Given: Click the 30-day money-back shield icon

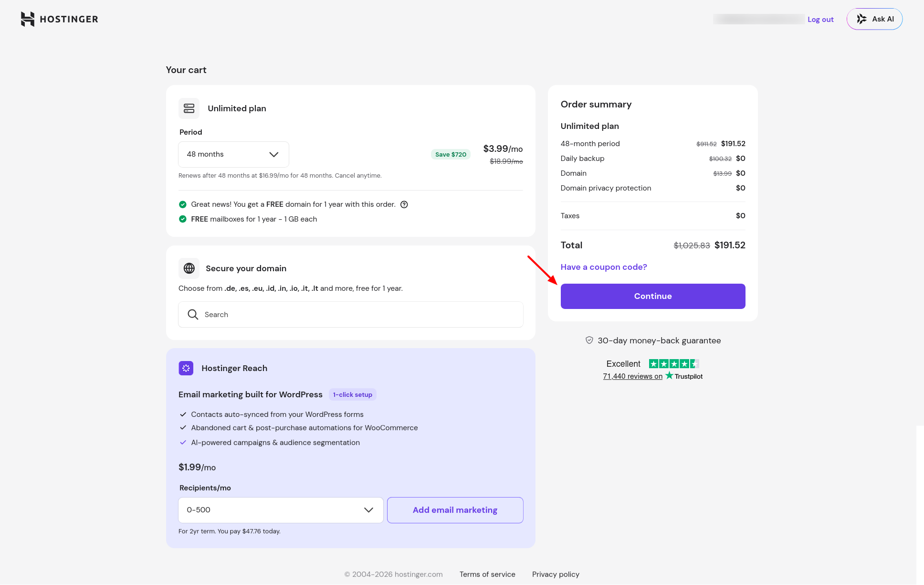Looking at the screenshot, I should tap(589, 340).
